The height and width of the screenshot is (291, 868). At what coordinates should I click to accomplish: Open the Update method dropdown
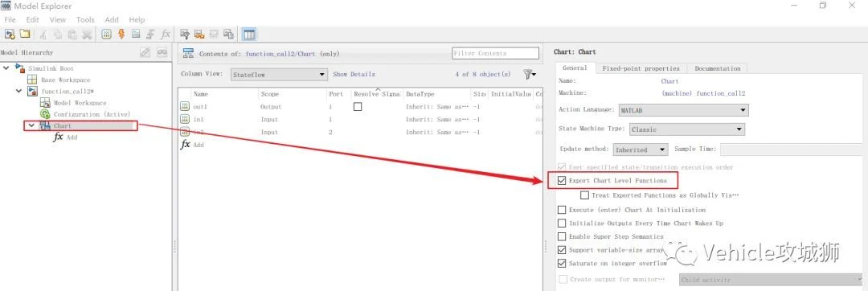coord(641,150)
